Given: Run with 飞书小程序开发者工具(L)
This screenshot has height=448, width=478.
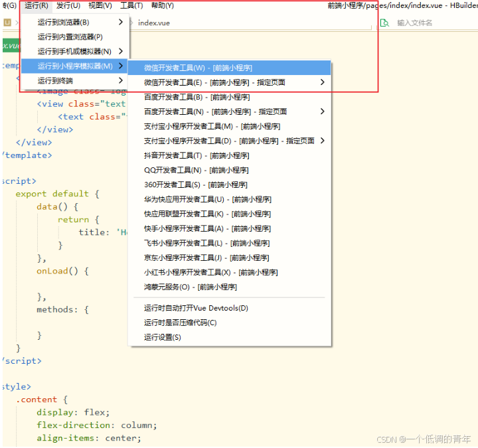Looking at the screenshot, I should click(229, 244).
